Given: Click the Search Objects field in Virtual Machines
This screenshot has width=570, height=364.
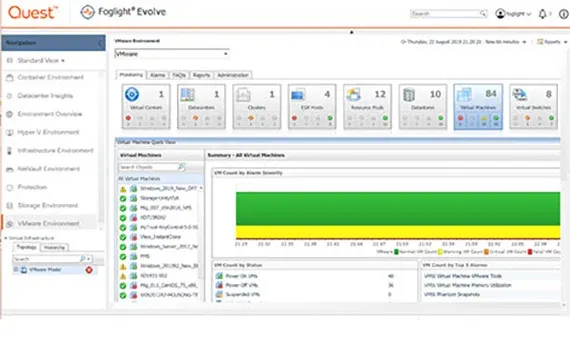Looking at the screenshot, I should point(148,167).
